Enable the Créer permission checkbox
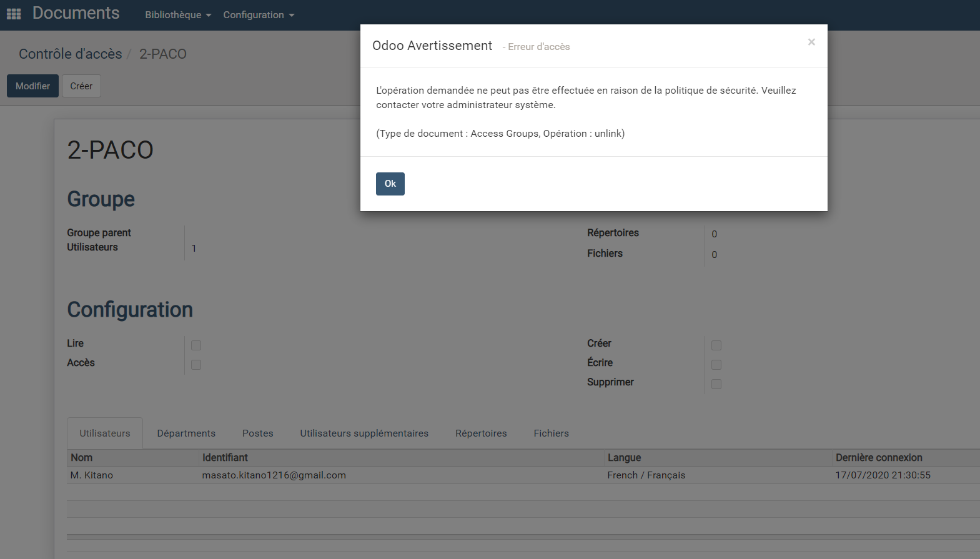This screenshot has height=559, width=980. coord(716,345)
